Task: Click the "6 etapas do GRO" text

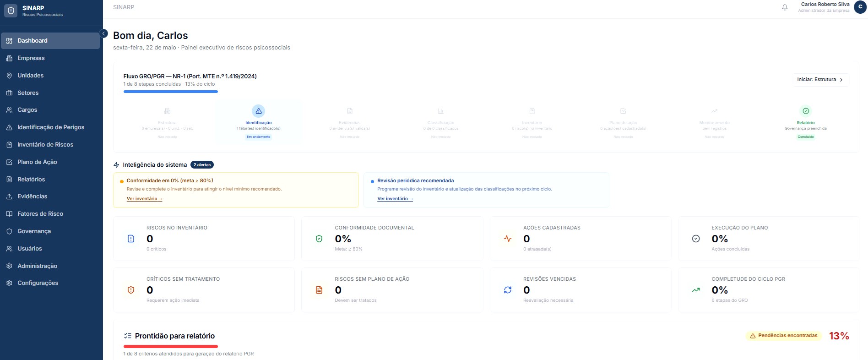Action: coord(730,300)
